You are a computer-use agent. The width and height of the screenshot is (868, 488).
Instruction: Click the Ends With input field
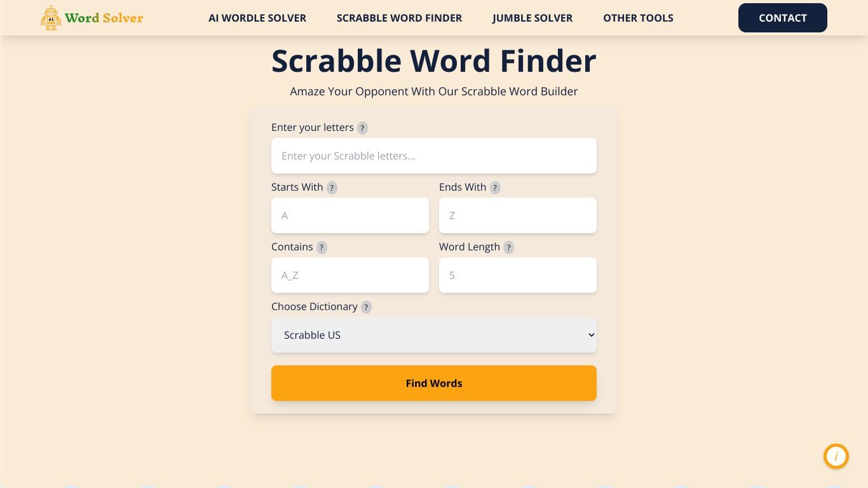click(x=518, y=215)
